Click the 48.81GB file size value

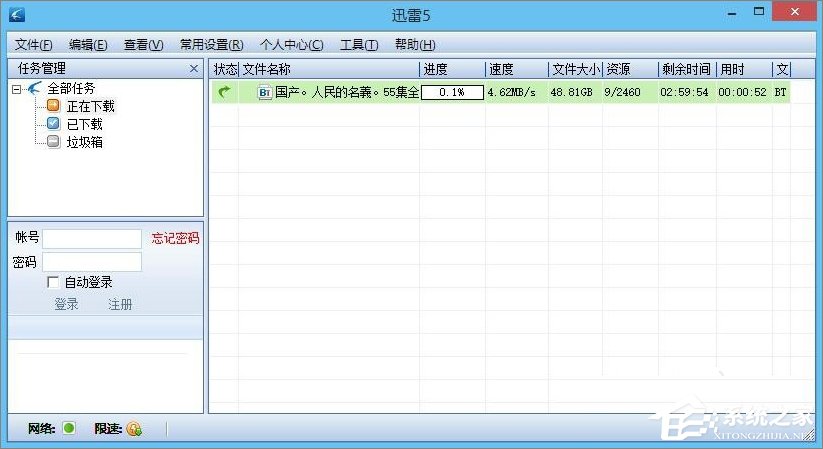pyautogui.click(x=572, y=92)
